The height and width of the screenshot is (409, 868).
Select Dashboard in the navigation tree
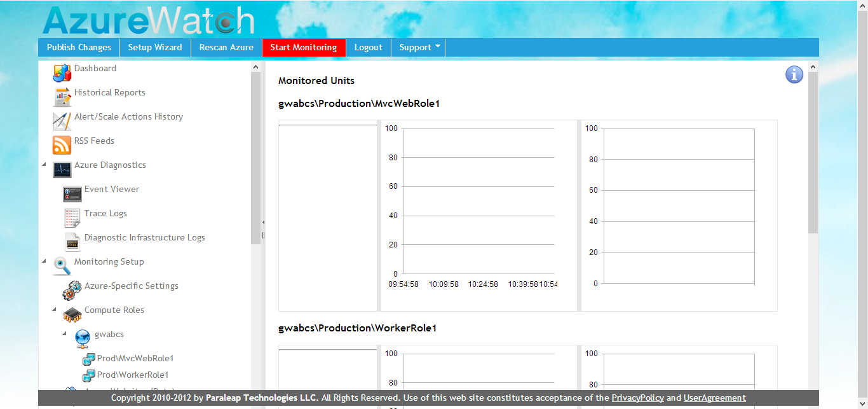coord(95,68)
